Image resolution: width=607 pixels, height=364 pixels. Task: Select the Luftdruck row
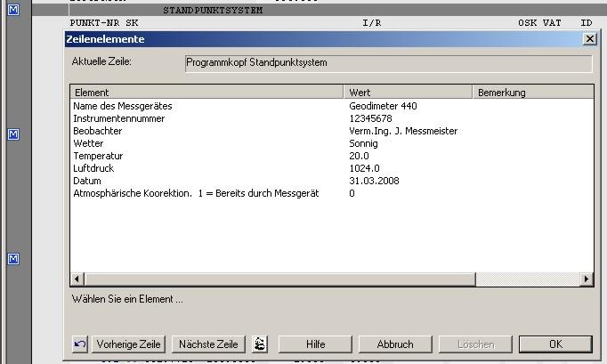(x=93, y=168)
